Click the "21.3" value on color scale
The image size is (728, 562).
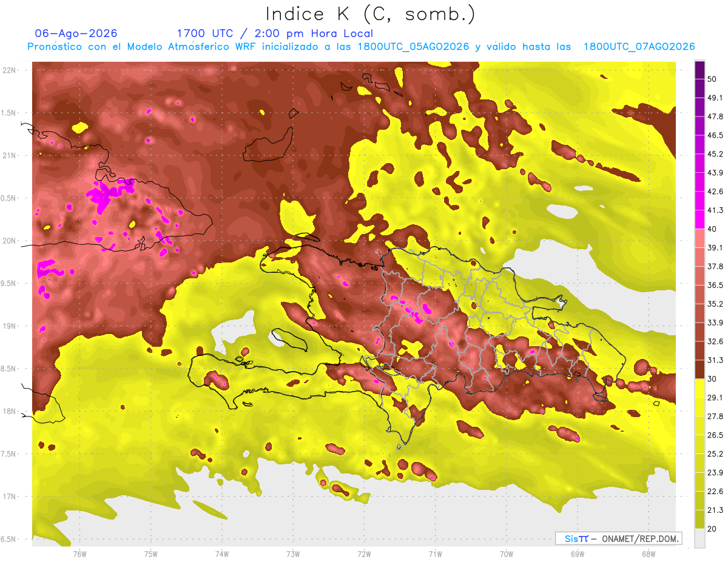(x=715, y=510)
